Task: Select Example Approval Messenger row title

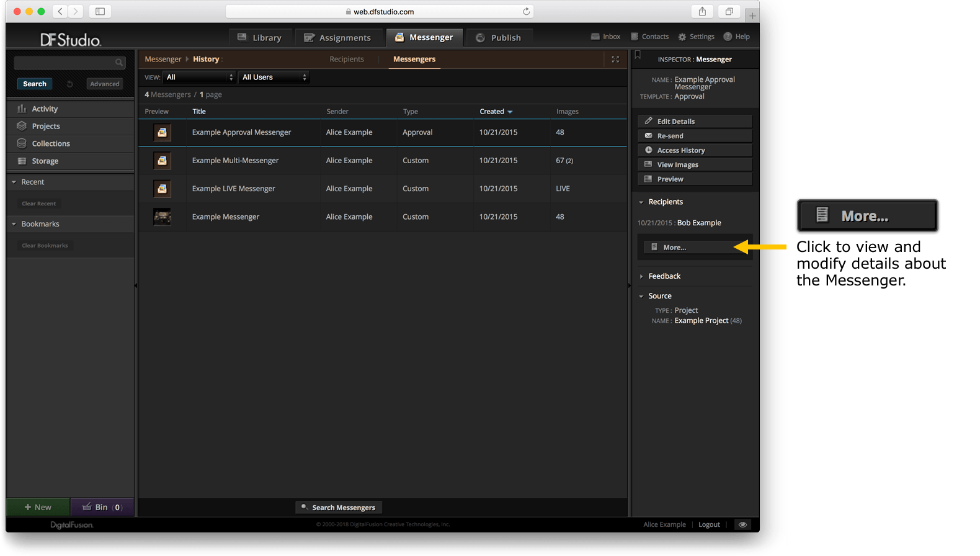Action: (241, 132)
